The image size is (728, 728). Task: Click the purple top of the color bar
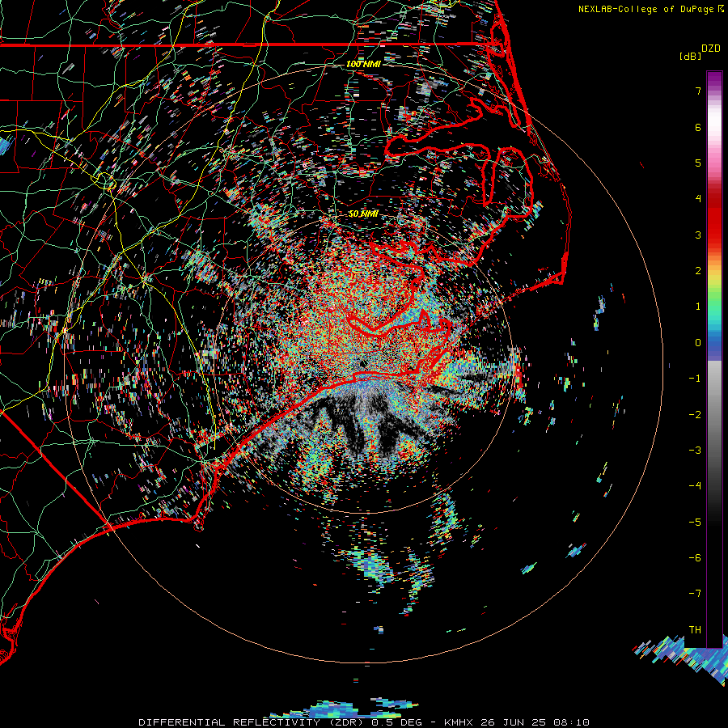(x=714, y=79)
